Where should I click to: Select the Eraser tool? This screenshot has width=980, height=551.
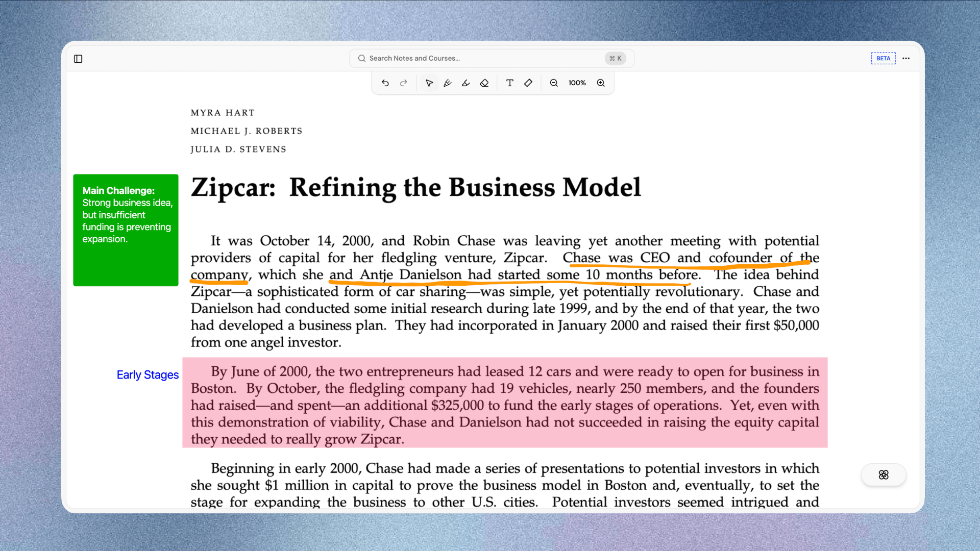[x=484, y=83]
